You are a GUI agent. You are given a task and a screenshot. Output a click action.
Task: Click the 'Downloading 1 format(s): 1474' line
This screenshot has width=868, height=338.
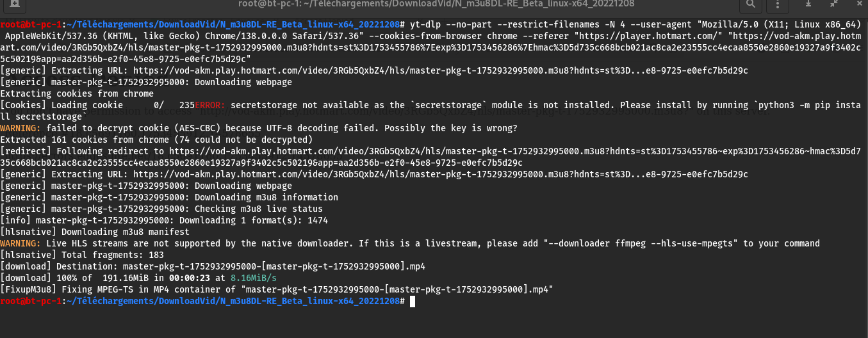click(164, 220)
